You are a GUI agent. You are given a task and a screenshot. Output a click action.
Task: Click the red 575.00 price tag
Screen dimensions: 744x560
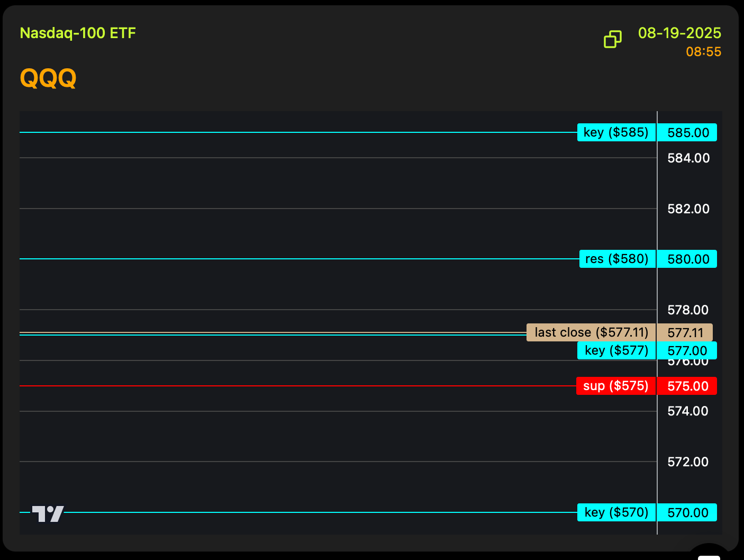(x=687, y=386)
